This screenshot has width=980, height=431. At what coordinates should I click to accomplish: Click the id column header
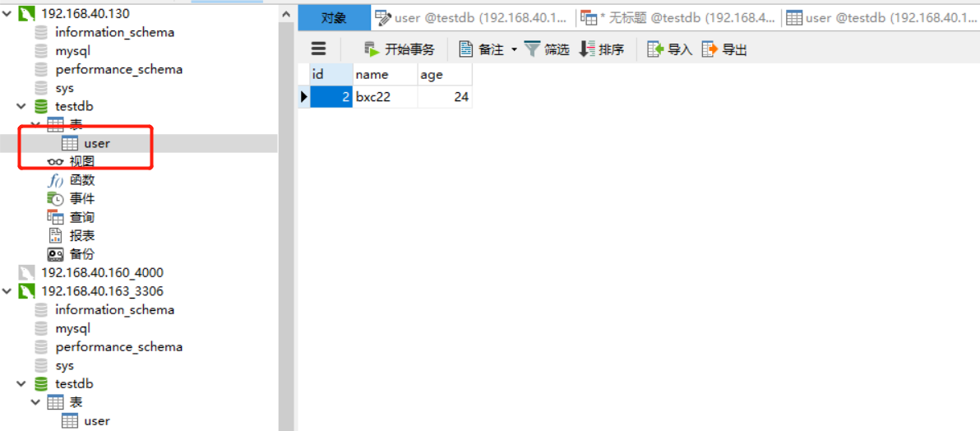331,75
